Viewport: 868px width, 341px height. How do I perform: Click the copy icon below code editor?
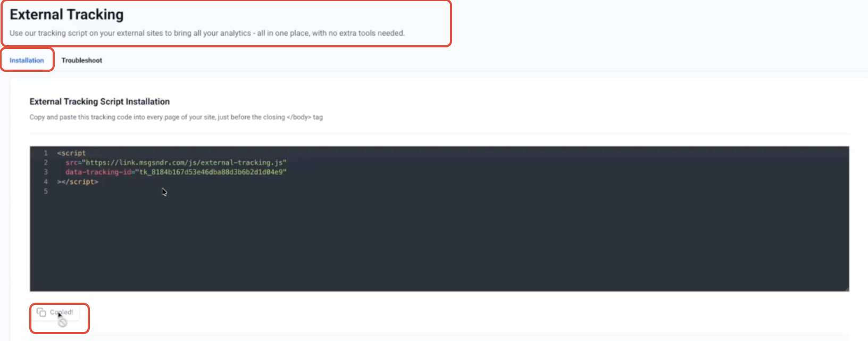pos(41,312)
